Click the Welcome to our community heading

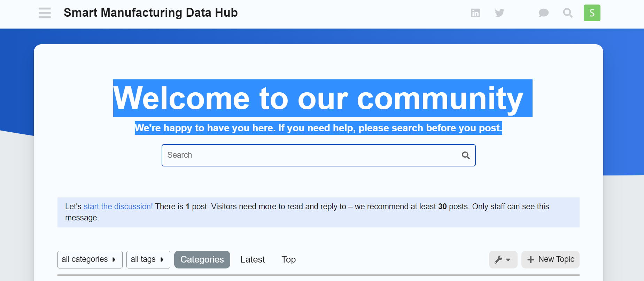point(318,98)
